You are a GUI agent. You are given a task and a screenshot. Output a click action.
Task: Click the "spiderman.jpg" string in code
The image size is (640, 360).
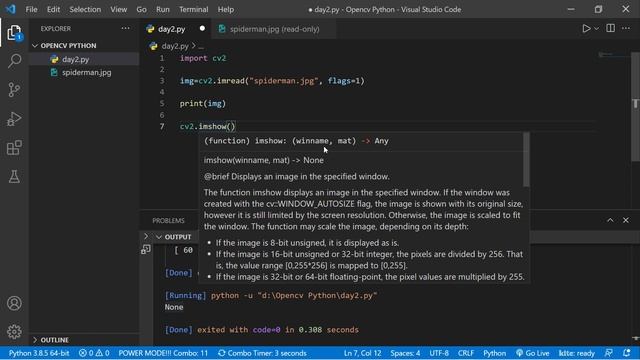[x=284, y=81]
